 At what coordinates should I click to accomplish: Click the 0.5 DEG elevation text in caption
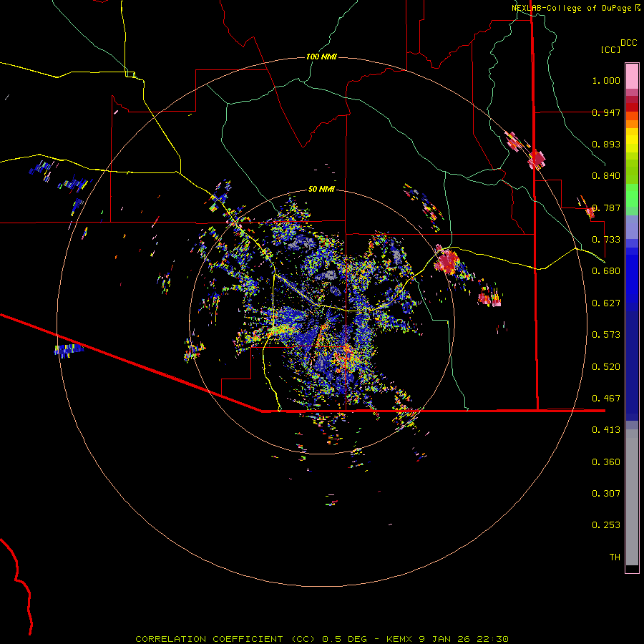345,639
